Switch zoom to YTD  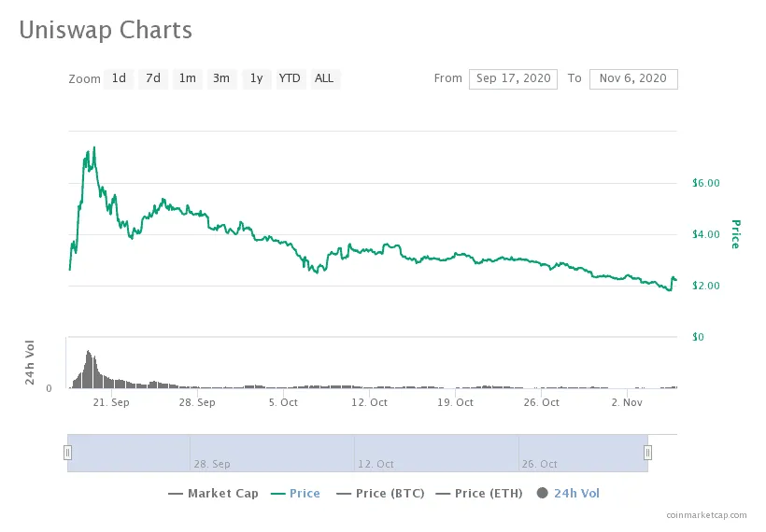(x=291, y=78)
